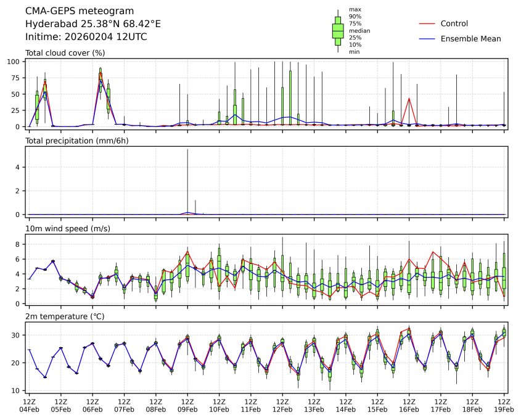This screenshot has width=521, height=420.
Task: Click the red Control legend line
Action: 427,24
